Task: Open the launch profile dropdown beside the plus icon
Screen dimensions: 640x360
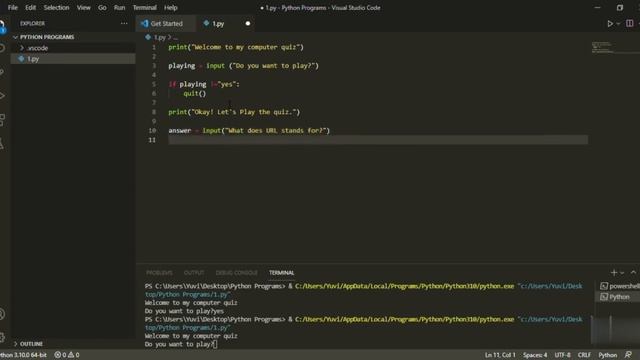Action: pyautogui.click(x=622, y=273)
